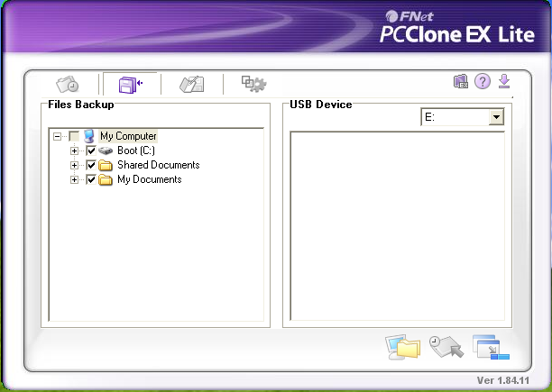The width and height of the screenshot is (552, 392).
Task: Expand the Shared Documents folder node
Action: [x=74, y=165]
